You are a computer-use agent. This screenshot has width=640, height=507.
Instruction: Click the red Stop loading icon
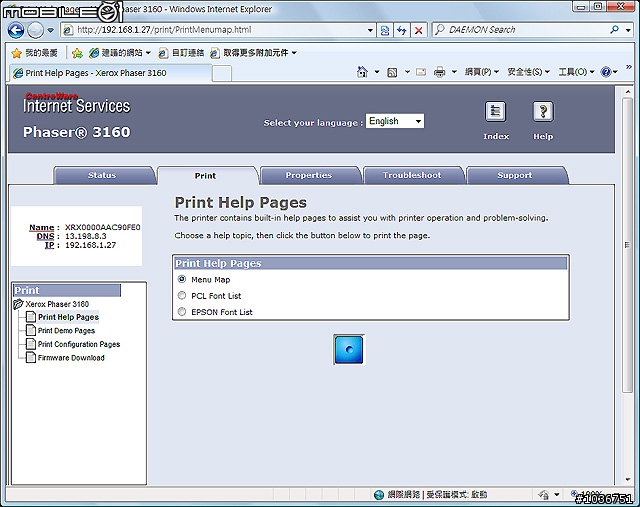click(x=418, y=30)
